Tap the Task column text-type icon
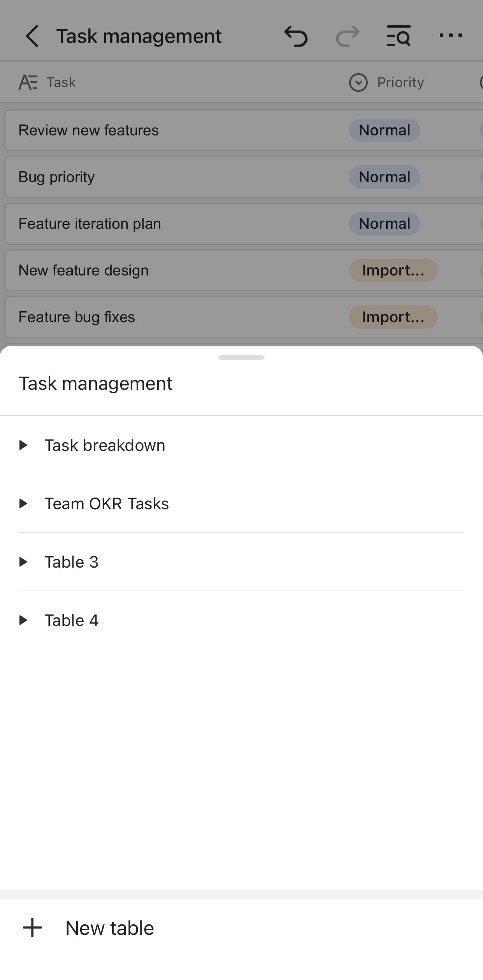This screenshot has width=483, height=980. pyautogui.click(x=28, y=82)
